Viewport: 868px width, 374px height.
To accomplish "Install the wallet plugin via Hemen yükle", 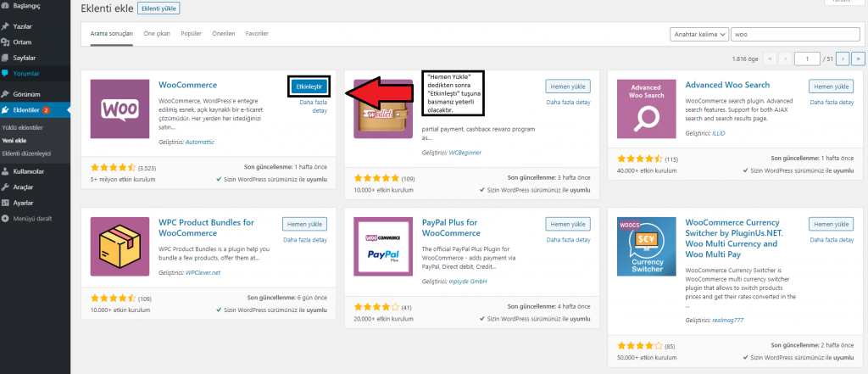I will coord(568,86).
